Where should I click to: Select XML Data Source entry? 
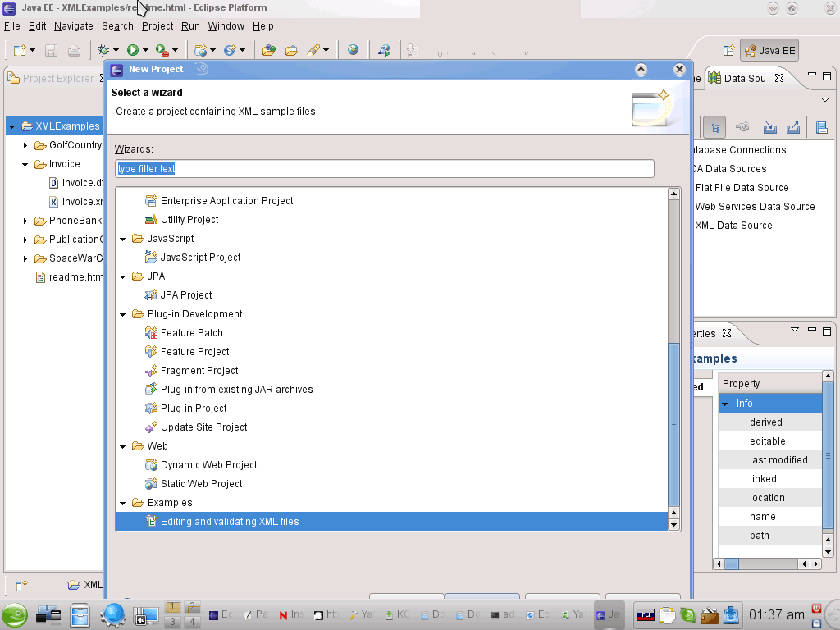pos(733,226)
